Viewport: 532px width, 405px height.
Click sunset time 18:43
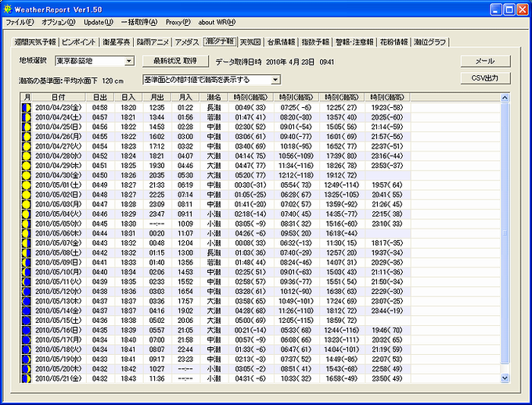128,378
